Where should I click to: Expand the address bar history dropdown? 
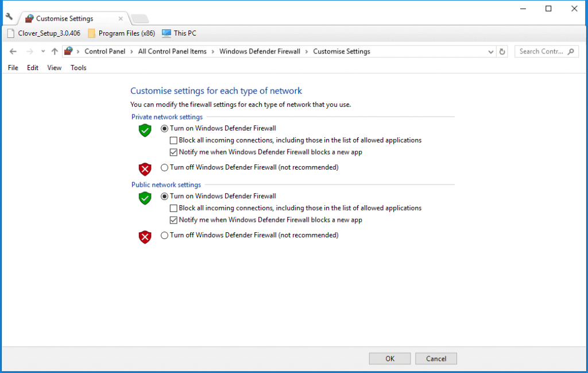click(490, 52)
